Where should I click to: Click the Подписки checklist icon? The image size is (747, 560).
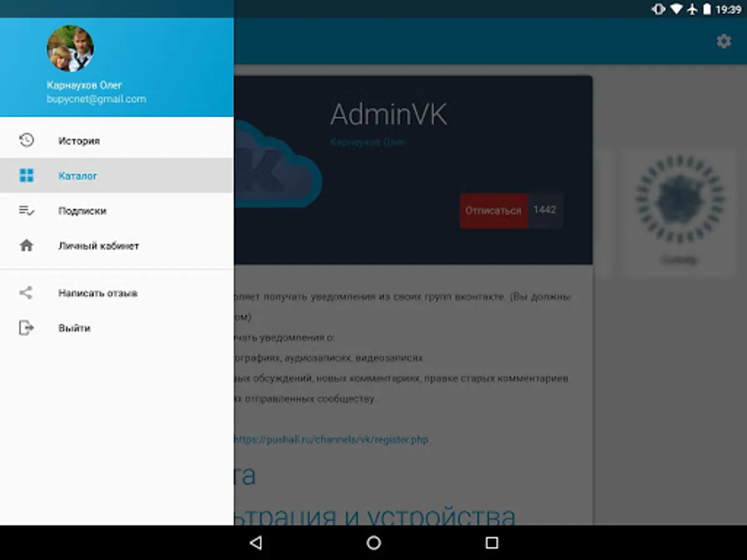pyautogui.click(x=26, y=211)
